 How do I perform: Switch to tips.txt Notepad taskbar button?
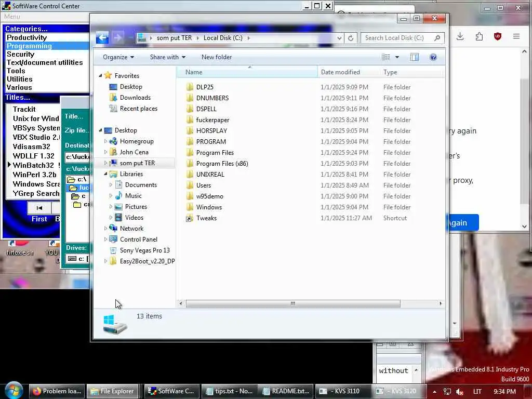click(x=229, y=391)
